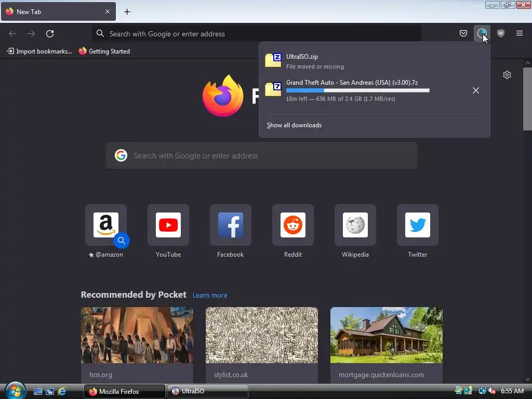The image size is (532, 399).
Task: Click the page vertical scrollbar thumb
Action: 527,99
